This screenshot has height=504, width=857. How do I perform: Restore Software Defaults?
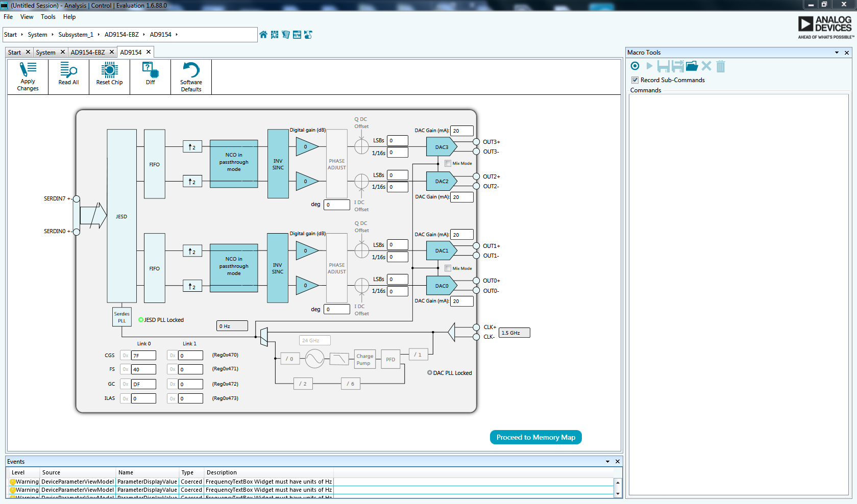[190, 77]
